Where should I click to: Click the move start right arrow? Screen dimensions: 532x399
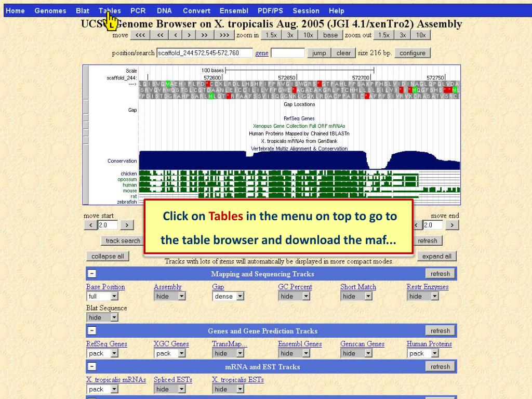[x=127, y=225]
